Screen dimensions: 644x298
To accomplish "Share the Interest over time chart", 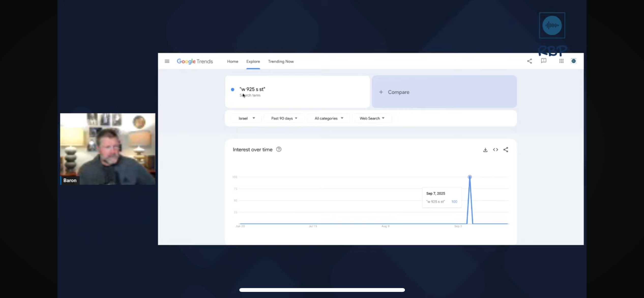I will click(506, 150).
